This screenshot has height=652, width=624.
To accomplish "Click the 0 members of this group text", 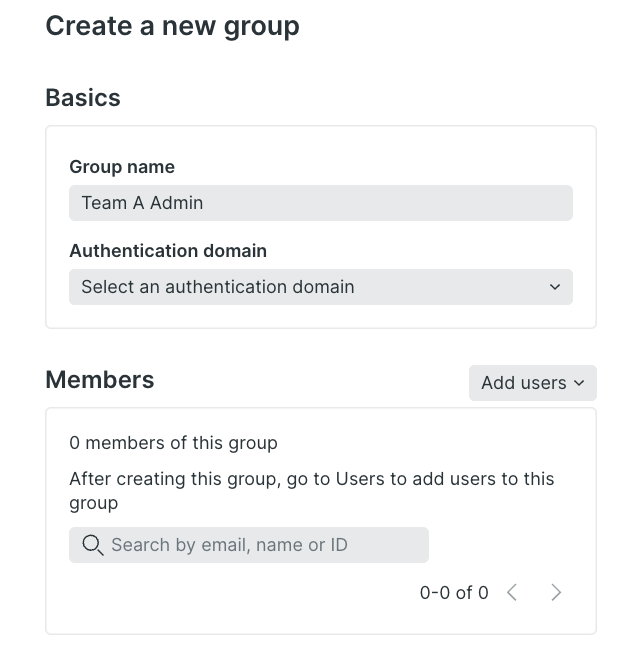I will [x=173, y=443].
